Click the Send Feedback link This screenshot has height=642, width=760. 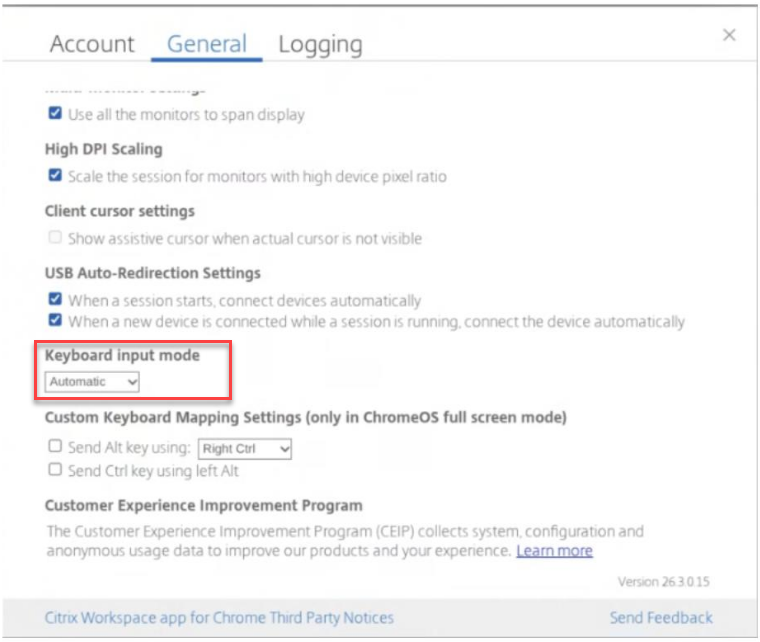[x=661, y=618]
